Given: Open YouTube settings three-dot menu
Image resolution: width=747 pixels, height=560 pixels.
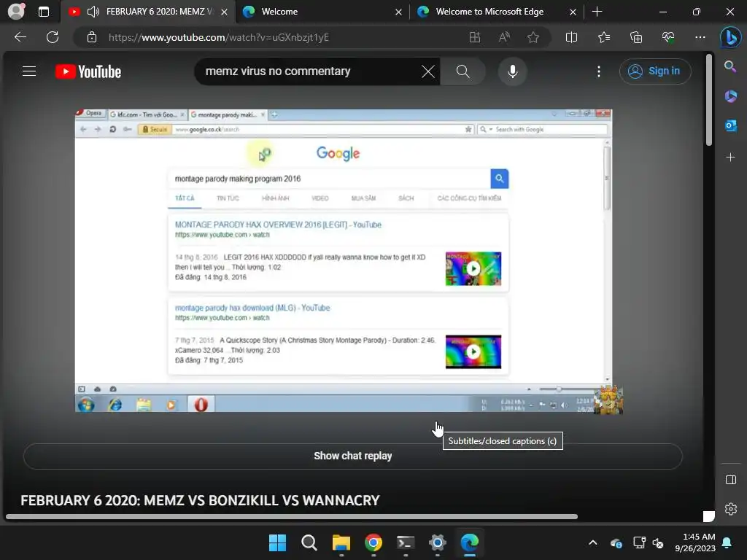Looking at the screenshot, I should pyautogui.click(x=599, y=71).
